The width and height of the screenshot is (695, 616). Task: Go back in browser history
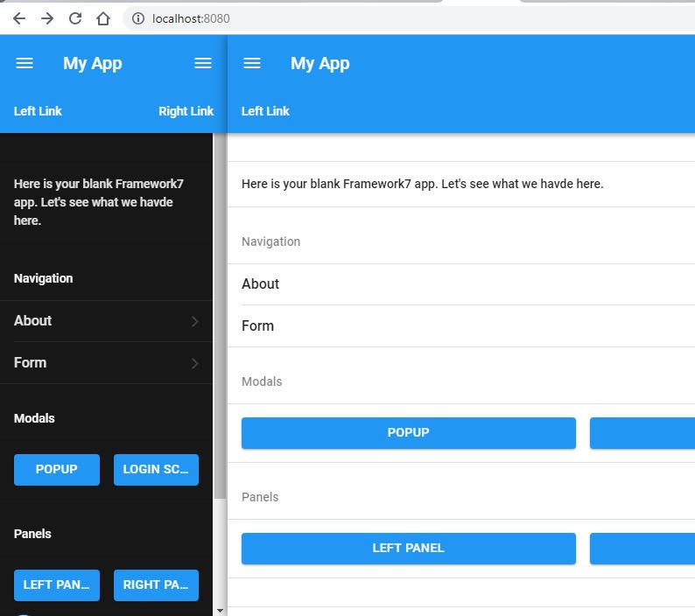[19, 18]
